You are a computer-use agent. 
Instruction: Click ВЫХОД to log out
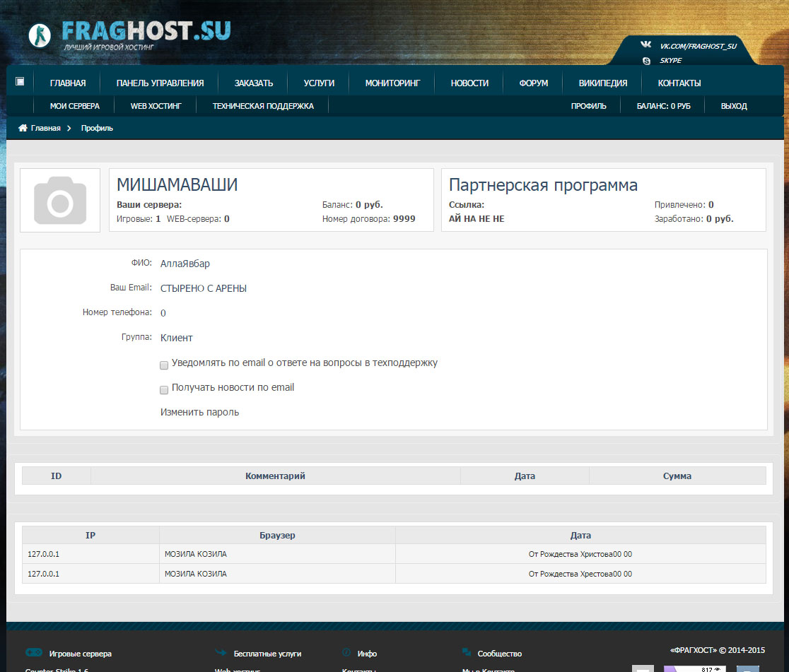734,106
